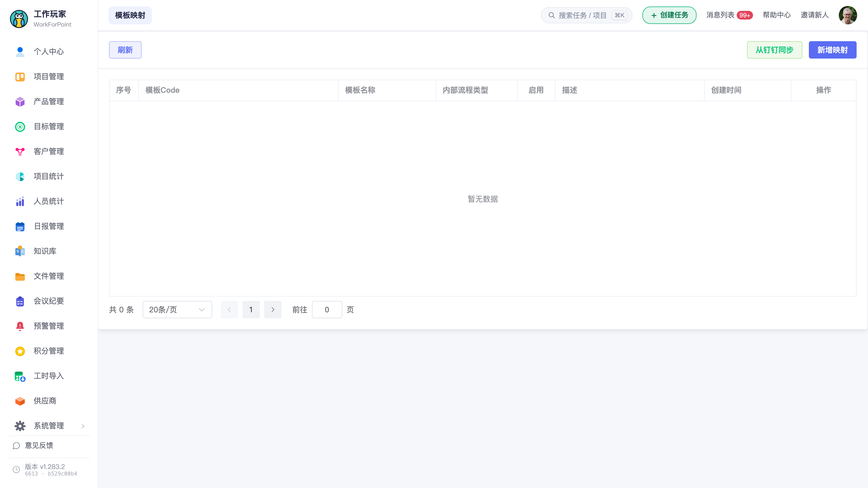This screenshot has height=488, width=868.
Task: Open 工时导入 import icon
Action: [x=20, y=376]
